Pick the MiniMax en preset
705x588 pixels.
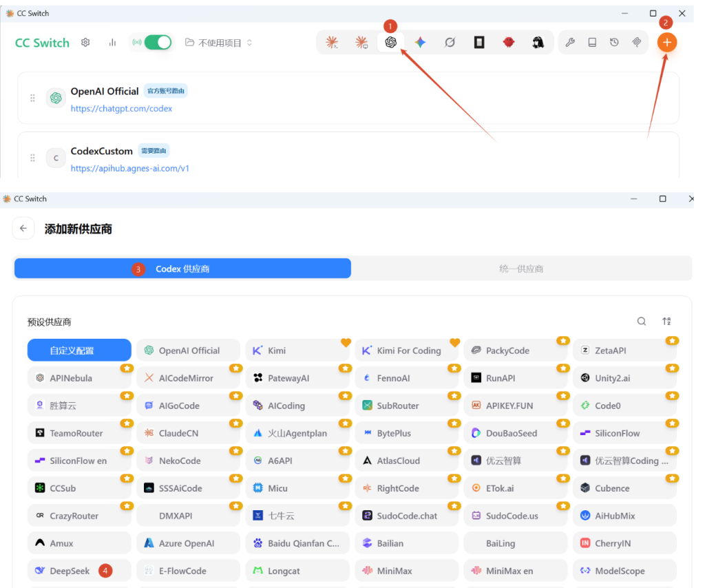coord(516,571)
